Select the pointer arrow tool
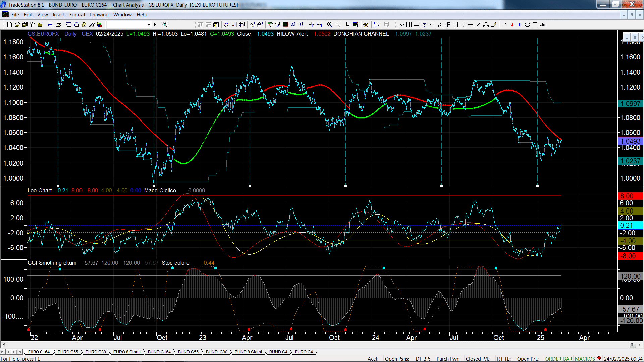644x362 pixels. (x=348, y=25)
